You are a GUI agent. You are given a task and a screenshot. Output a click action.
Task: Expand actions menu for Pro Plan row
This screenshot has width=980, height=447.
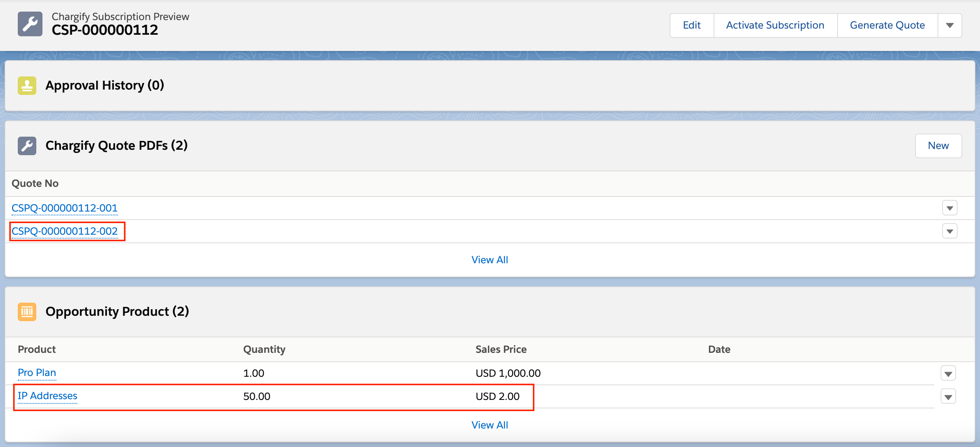click(x=948, y=373)
